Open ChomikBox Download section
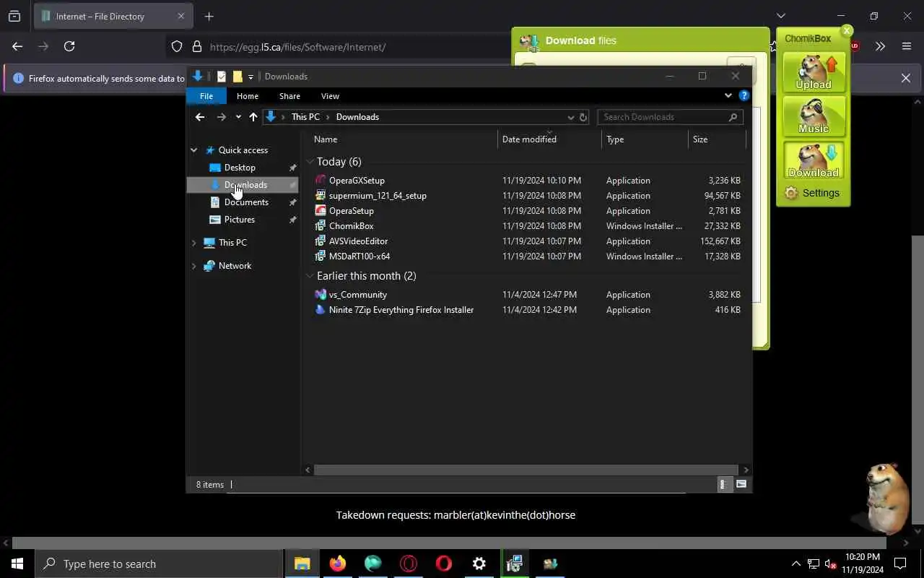924x578 pixels. (814, 160)
